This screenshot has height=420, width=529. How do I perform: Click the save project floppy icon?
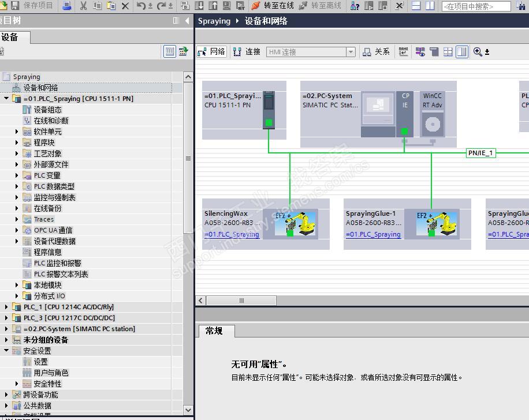pyautogui.click(x=15, y=5)
